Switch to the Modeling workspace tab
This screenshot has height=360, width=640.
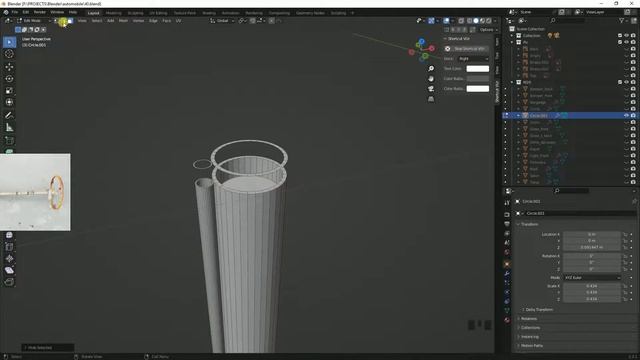tap(113, 13)
